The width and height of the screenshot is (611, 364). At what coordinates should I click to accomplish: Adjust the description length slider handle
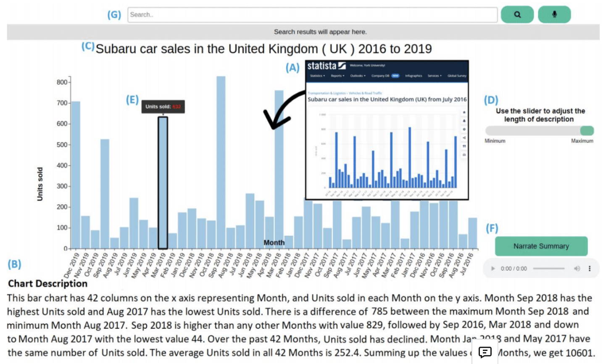point(587,131)
